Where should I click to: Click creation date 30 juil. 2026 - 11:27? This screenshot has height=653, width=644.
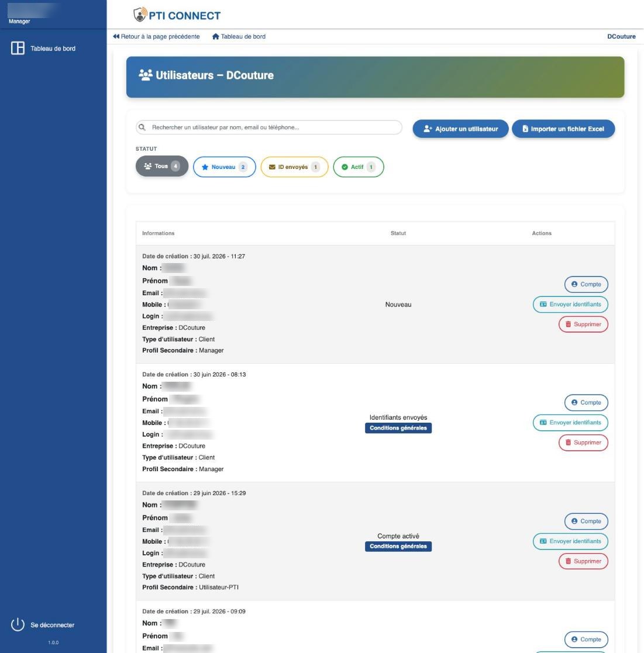coord(194,256)
